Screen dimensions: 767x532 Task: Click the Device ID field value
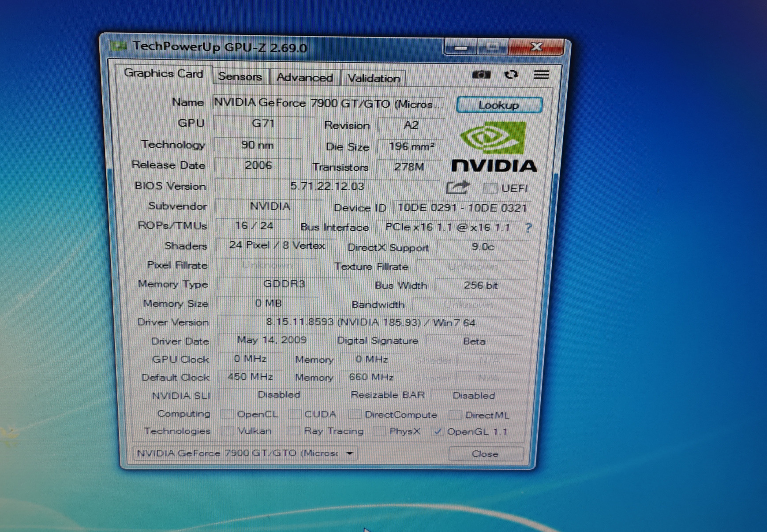462,208
